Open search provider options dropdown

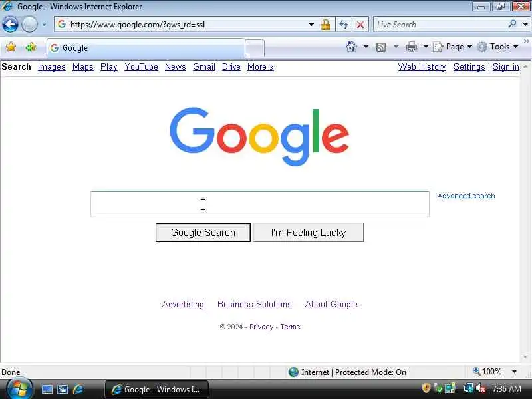[525, 25]
